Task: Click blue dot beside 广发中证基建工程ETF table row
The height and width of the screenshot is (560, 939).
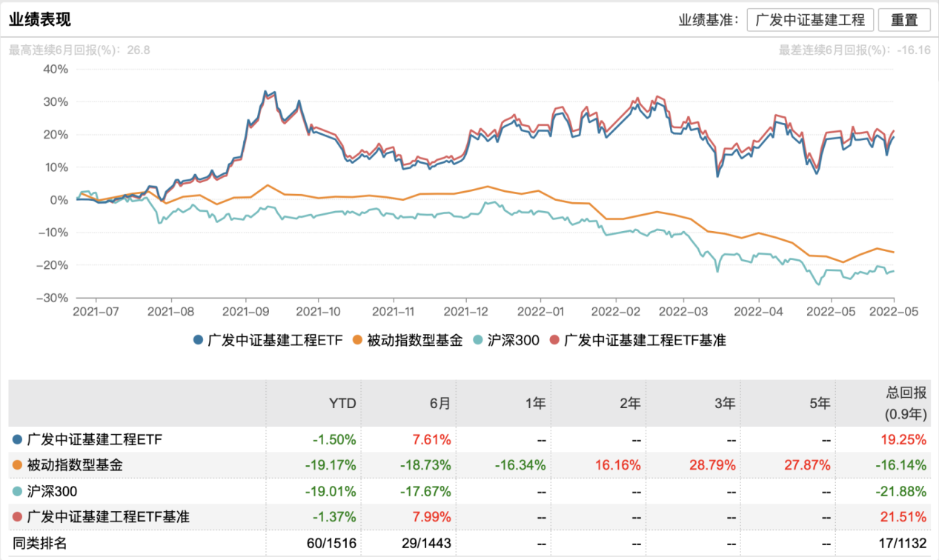Action: coord(17,439)
